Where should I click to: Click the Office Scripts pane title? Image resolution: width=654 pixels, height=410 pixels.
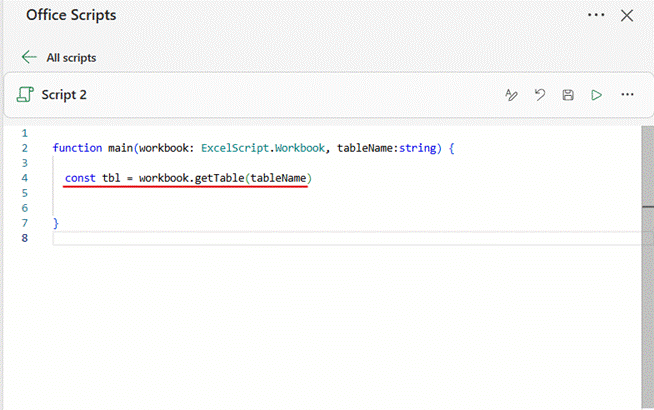71,15
